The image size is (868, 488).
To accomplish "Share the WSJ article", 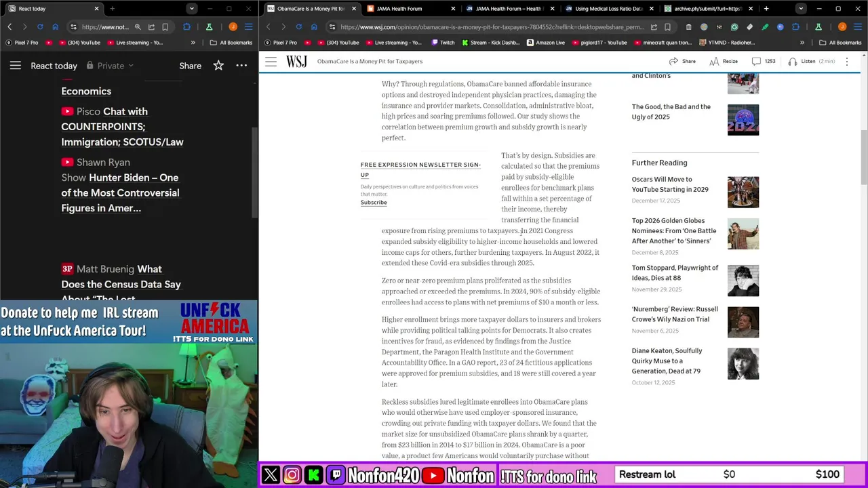I will [682, 61].
